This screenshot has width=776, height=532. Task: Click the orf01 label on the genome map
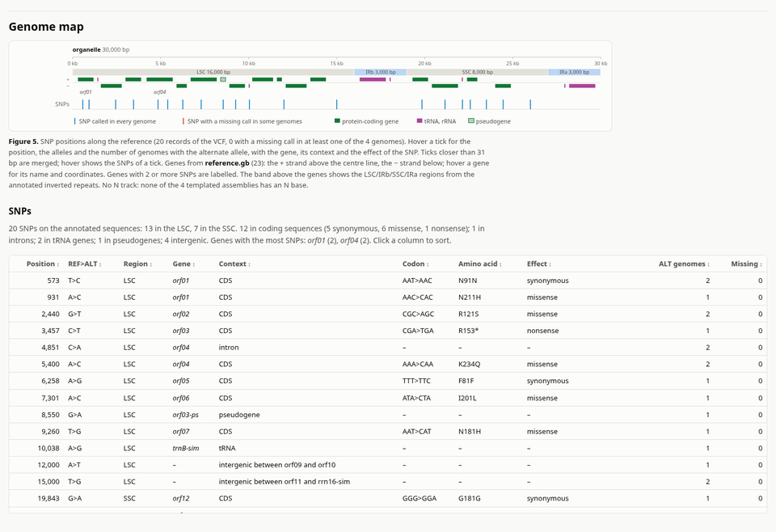(x=86, y=92)
